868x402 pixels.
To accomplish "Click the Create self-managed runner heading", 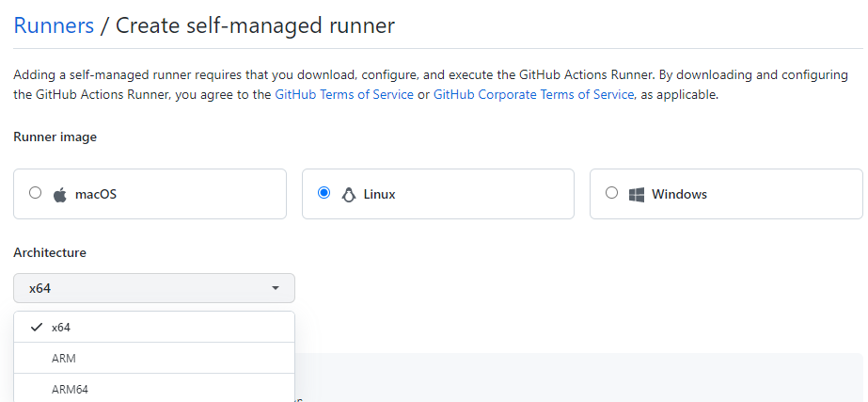I will [255, 25].
